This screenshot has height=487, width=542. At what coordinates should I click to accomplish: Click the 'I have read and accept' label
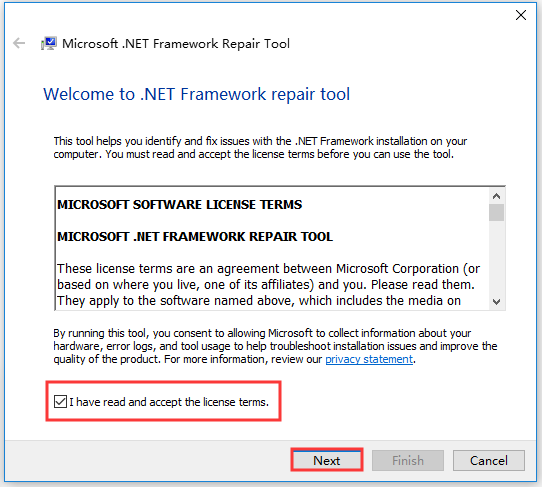[169, 402]
